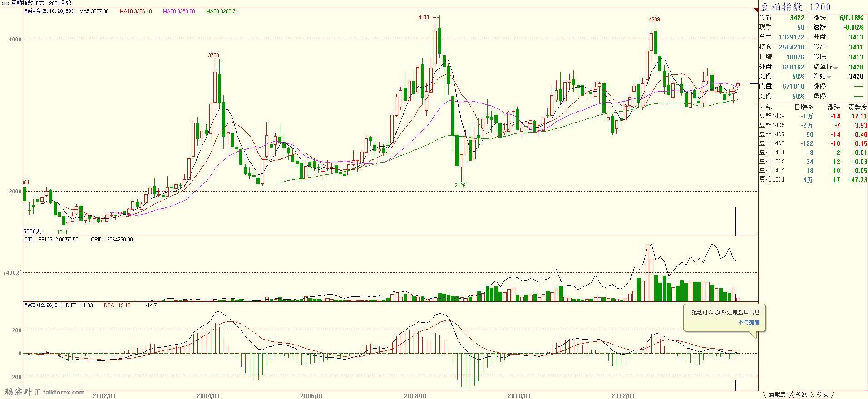Viewport: 868px width, 399px height.
Task: Sort by the 名称 column header
Action: [765, 108]
